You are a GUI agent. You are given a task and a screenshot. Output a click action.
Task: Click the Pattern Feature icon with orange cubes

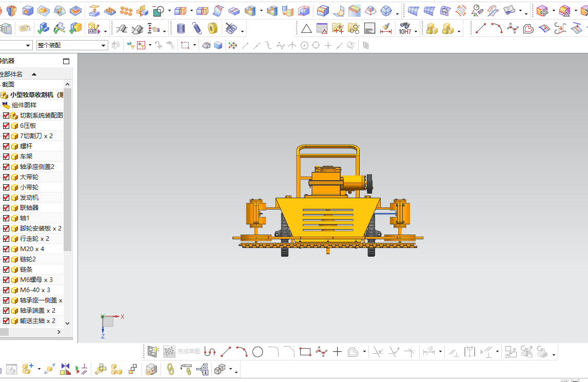(126, 10)
